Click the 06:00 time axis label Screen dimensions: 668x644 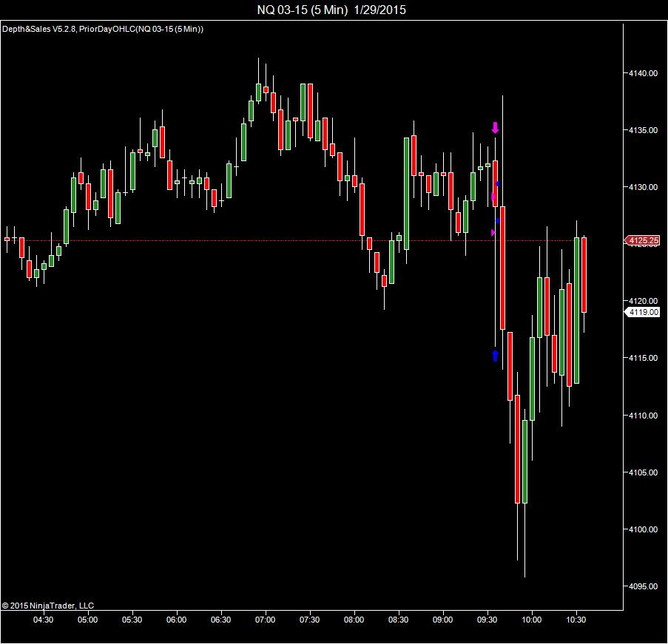pyautogui.click(x=176, y=620)
